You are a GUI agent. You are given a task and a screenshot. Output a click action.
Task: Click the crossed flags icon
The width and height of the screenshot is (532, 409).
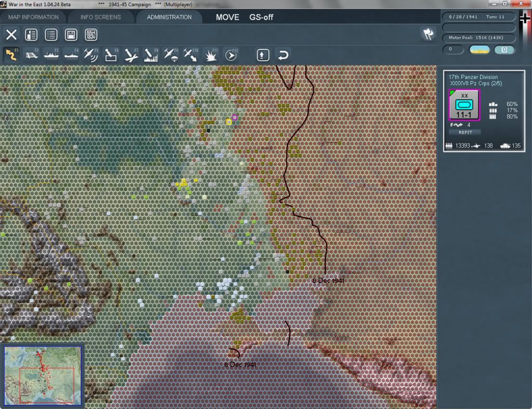coord(428,34)
